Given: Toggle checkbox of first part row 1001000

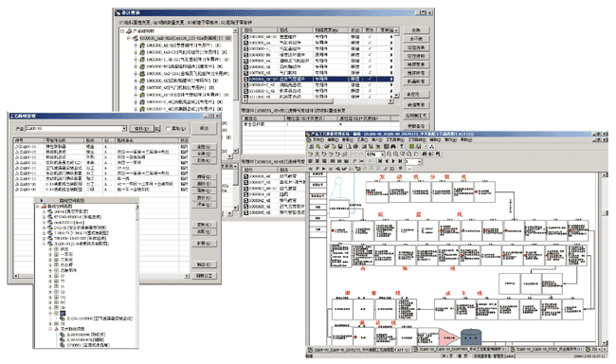Looking at the screenshot, I should pos(246,37).
